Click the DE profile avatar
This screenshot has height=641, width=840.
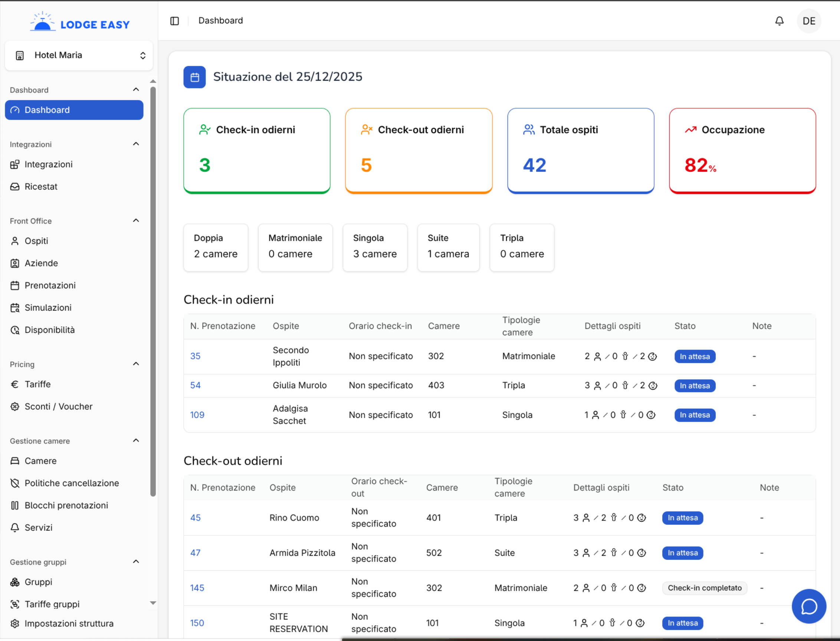[809, 21]
